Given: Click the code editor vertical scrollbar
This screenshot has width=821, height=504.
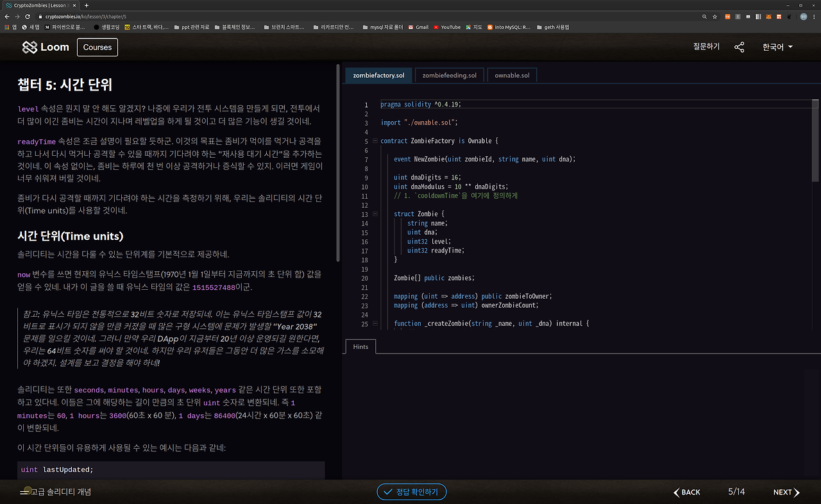Looking at the screenshot, I should point(816,141).
